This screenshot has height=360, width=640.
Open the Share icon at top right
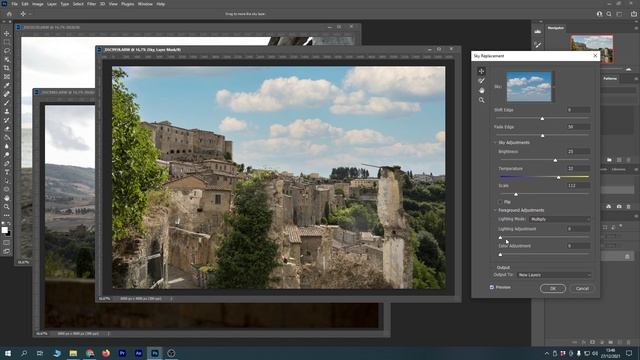(634, 14)
